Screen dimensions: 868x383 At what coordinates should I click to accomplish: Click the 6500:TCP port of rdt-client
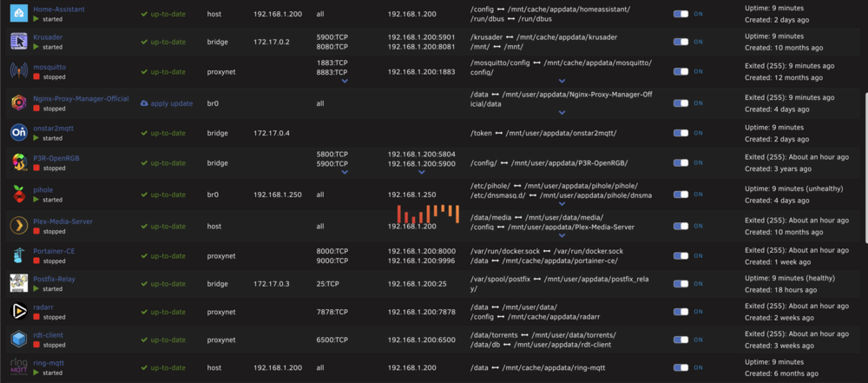point(332,340)
